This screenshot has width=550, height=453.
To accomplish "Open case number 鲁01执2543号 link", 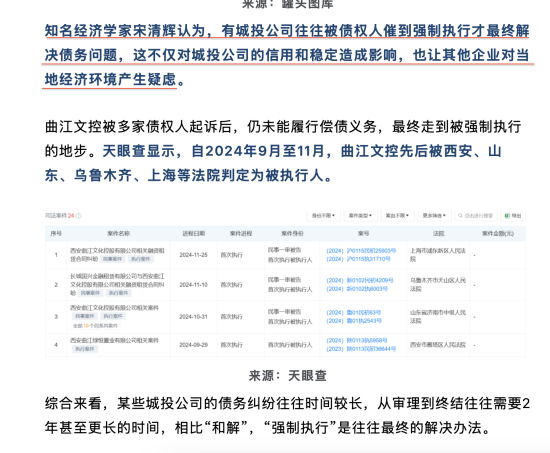I will [x=354, y=321].
